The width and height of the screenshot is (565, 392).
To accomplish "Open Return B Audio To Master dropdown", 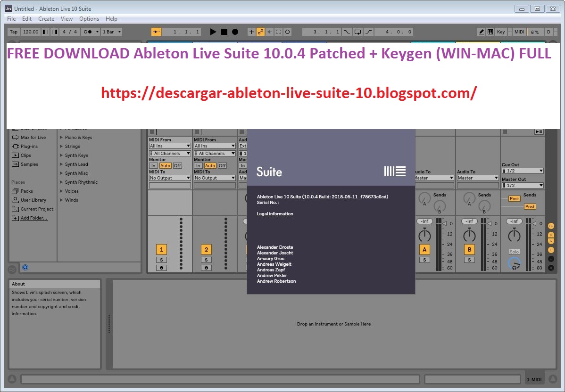I will click(x=478, y=178).
